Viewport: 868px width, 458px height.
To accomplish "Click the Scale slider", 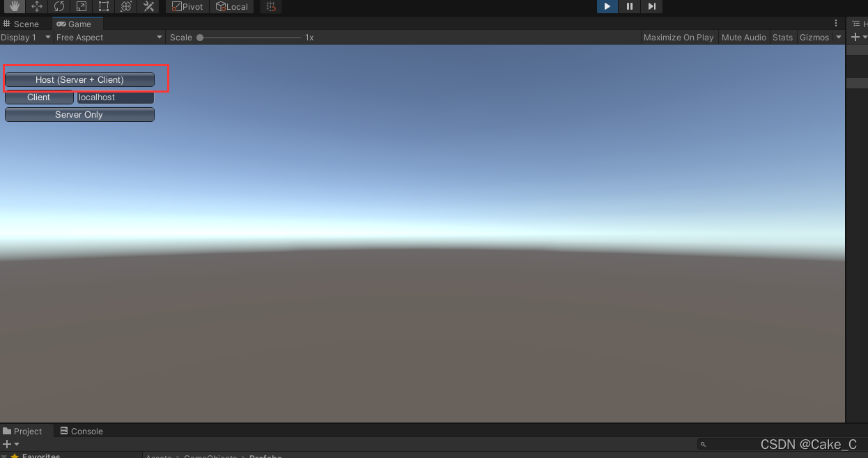I will pyautogui.click(x=249, y=38).
